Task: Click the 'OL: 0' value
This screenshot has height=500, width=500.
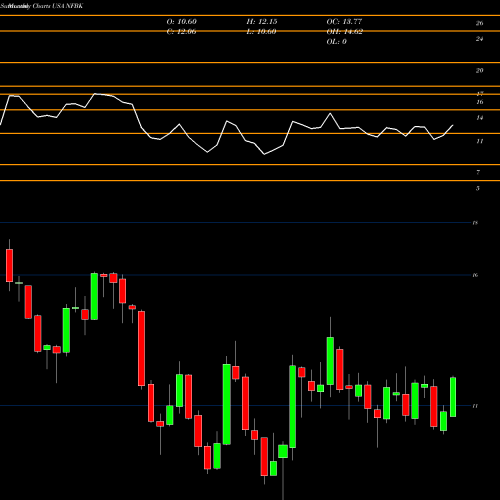Action: point(337,42)
